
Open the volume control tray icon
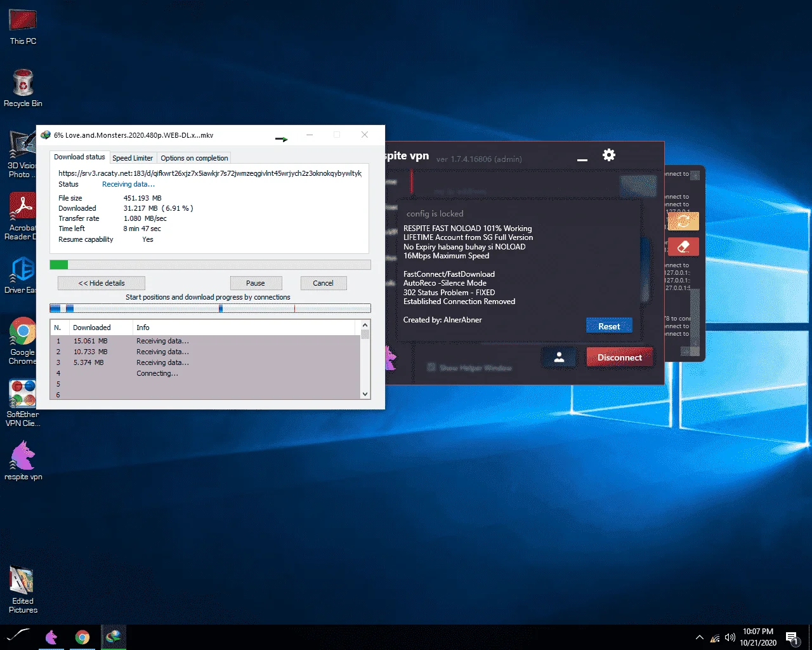[730, 637]
